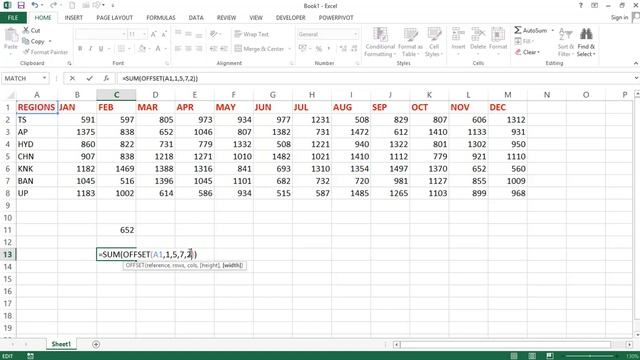Image resolution: width=640 pixels, height=360 pixels.
Task: Toggle Wrap Text
Action: [x=251, y=34]
